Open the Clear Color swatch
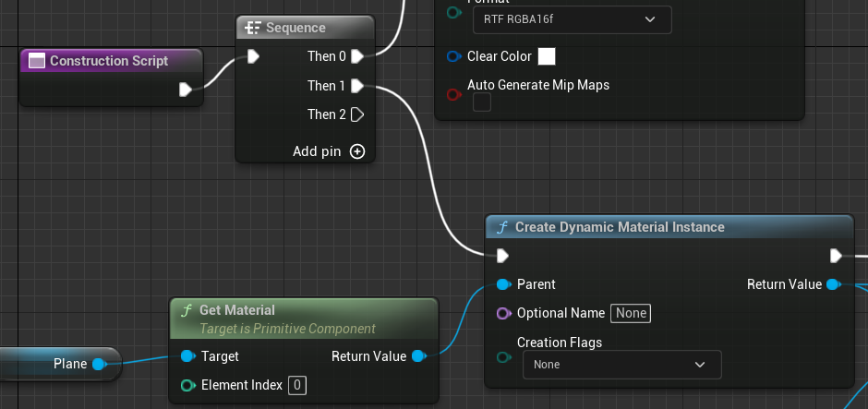 [547, 56]
